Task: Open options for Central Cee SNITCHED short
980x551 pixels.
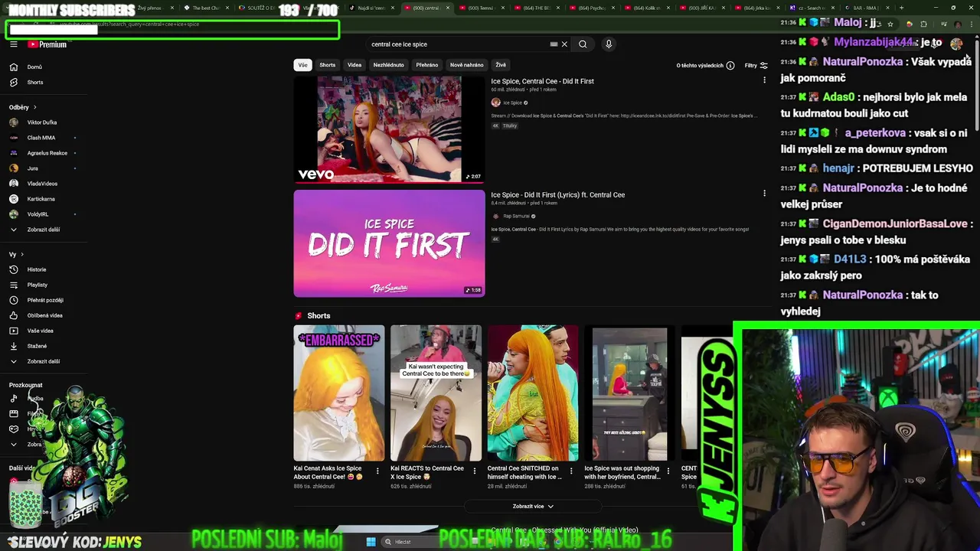Action: [571, 471]
